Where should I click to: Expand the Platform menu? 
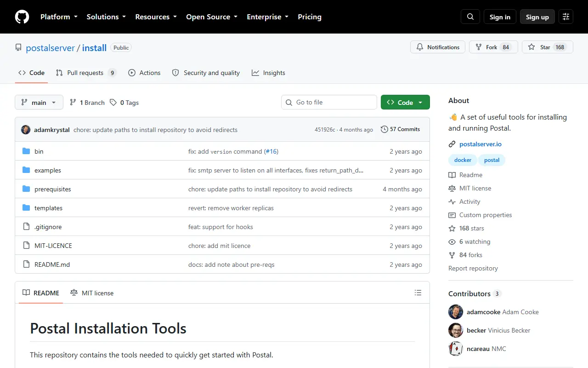coord(59,17)
